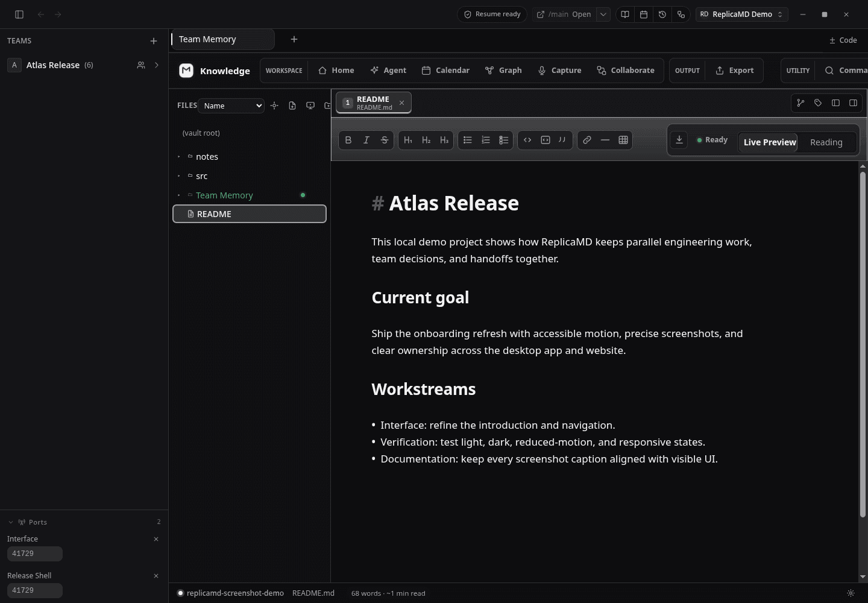
Task: Select the Team Memory tab
Action: 222,39
